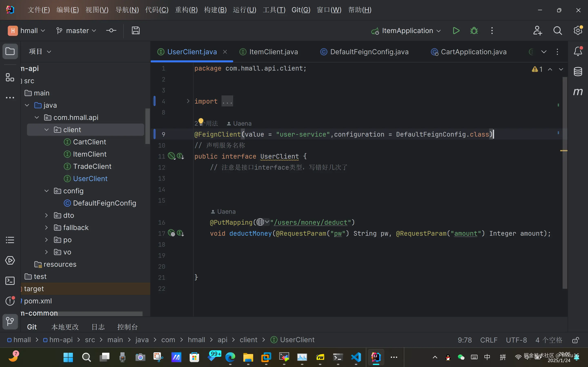Screen dimensions: 588x367
Task: Open the Structure tool window
Action: pyautogui.click(x=10, y=78)
